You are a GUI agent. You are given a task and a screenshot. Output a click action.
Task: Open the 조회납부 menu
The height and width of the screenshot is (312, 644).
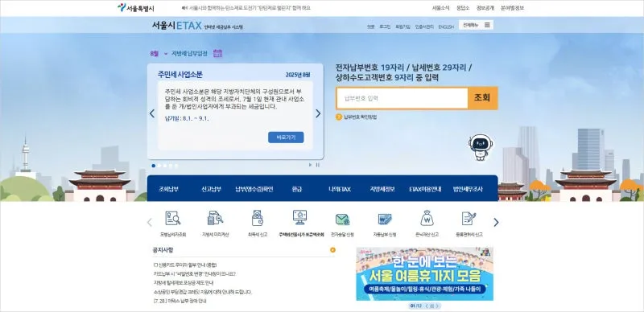click(169, 189)
